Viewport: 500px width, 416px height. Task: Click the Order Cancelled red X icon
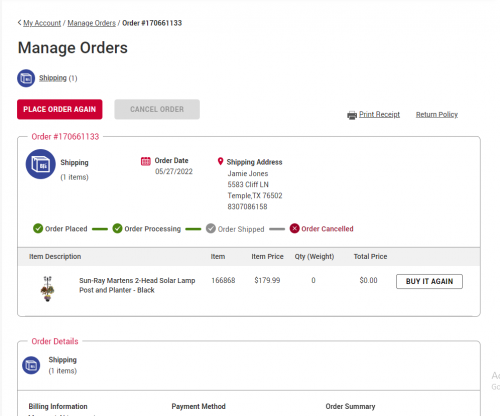(x=294, y=229)
